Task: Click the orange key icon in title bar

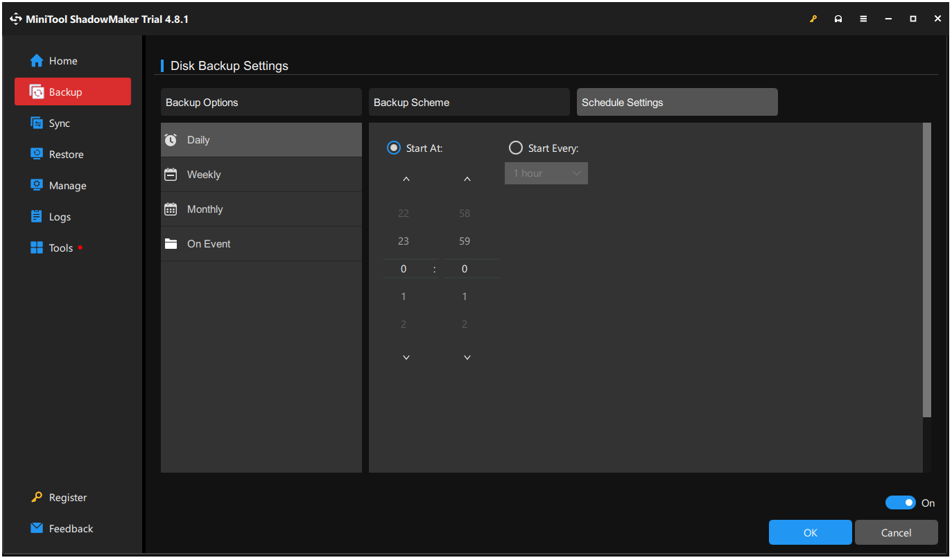Action: (x=814, y=19)
